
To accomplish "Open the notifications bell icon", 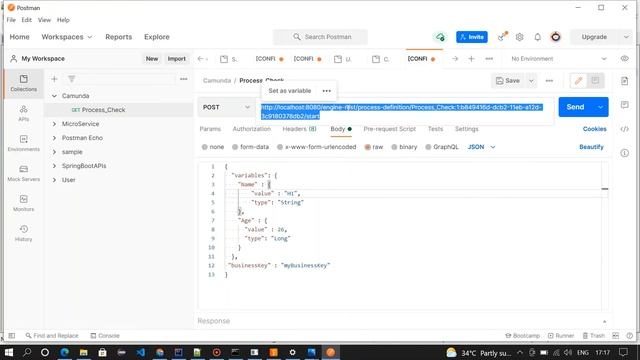I will (x=538, y=37).
